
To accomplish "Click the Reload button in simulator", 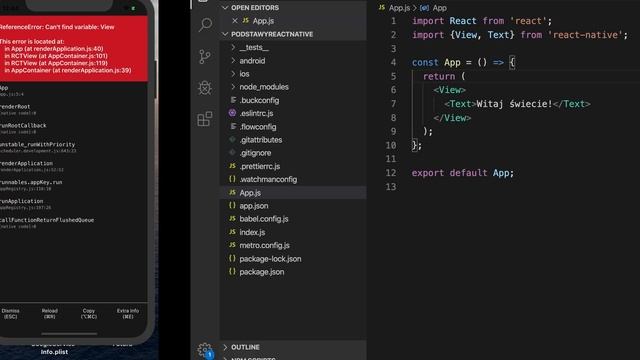I will coord(49,313).
